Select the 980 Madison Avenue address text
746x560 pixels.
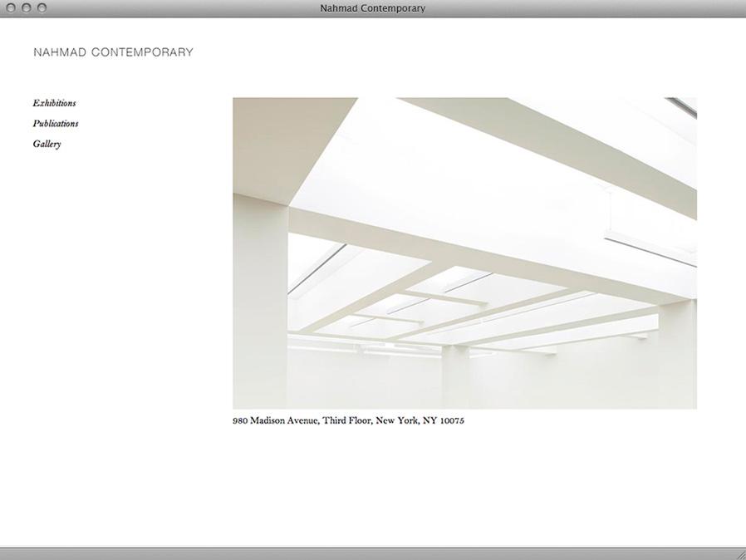pos(348,420)
